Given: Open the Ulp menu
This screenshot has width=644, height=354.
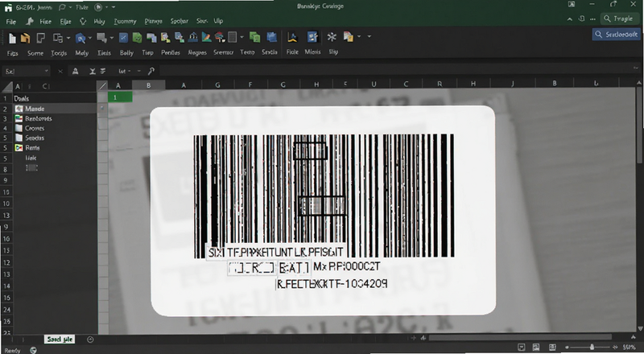Looking at the screenshot, I should [218, 21].
